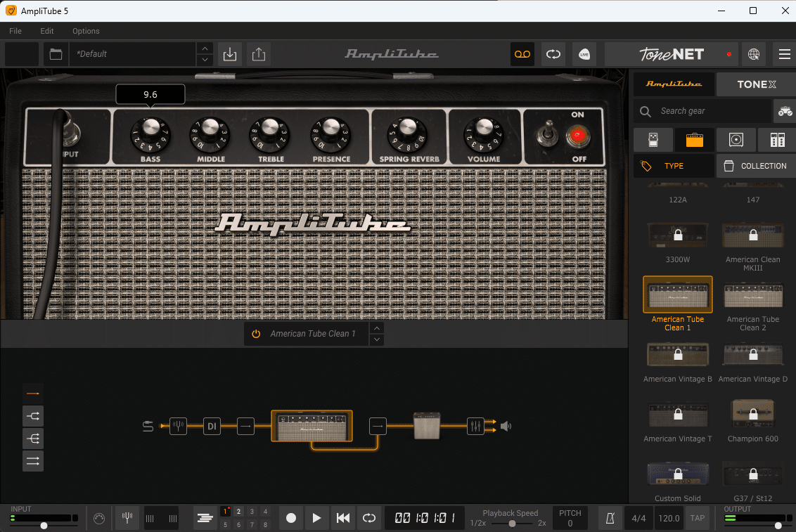
Task: Switch to Live mode icon
Action: (584, 54)
